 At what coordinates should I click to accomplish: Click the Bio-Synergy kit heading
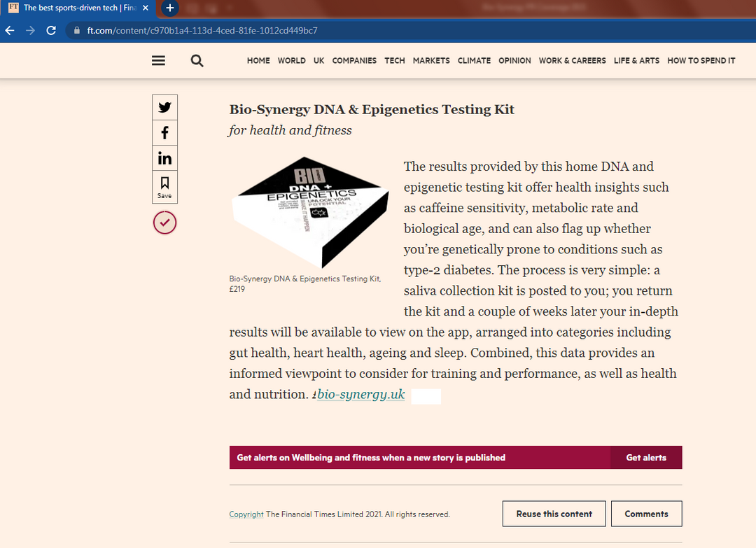[x=372, y=109]
